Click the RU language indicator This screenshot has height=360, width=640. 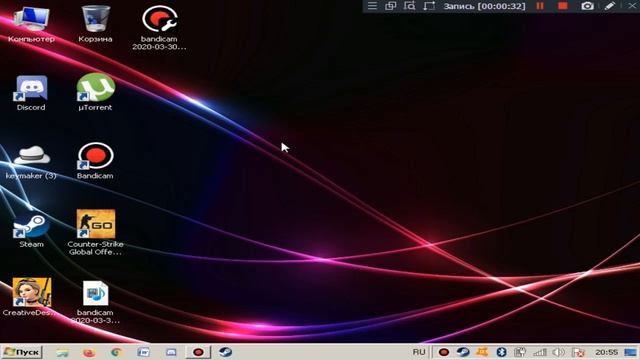point(419,352)
